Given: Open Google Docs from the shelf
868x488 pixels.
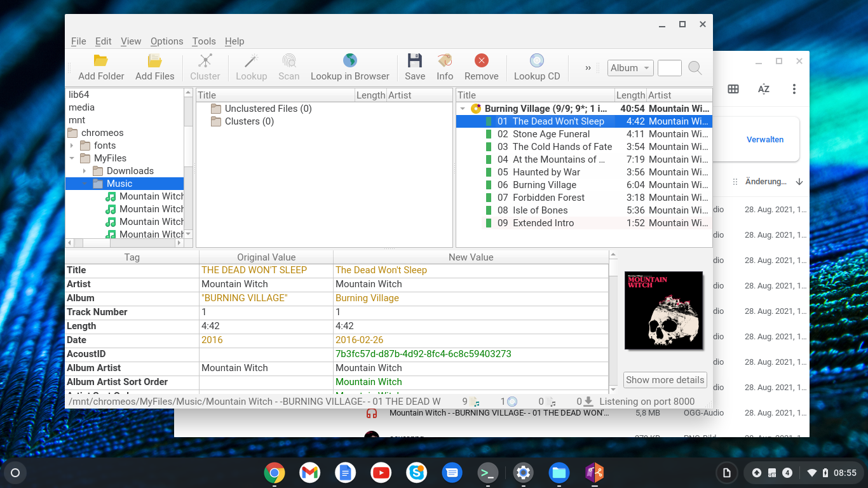Looking at the screenshot, I should [x=346, y=473].
